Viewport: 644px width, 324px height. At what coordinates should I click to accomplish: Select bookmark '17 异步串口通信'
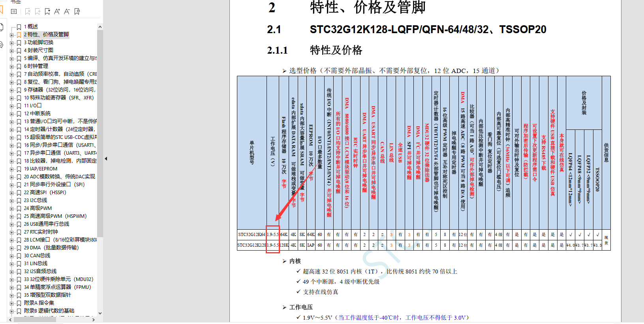tap(60, 153)
